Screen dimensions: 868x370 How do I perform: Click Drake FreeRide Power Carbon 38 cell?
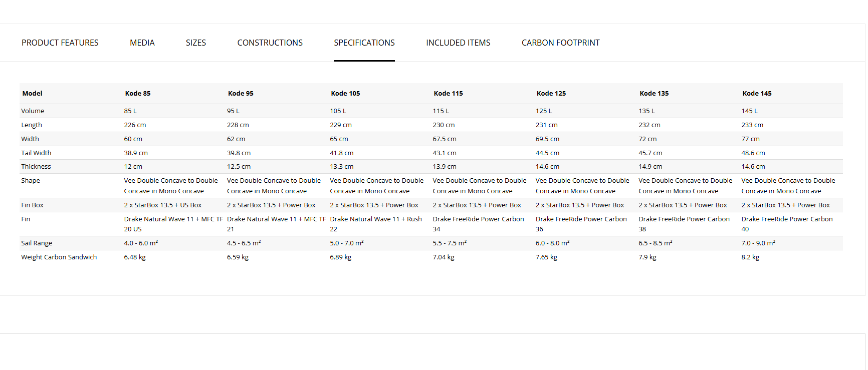(684, 224)
